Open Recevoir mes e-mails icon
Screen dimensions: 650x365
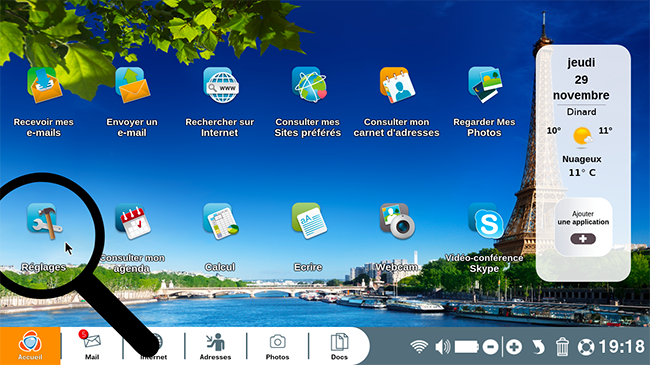[45, 85]
